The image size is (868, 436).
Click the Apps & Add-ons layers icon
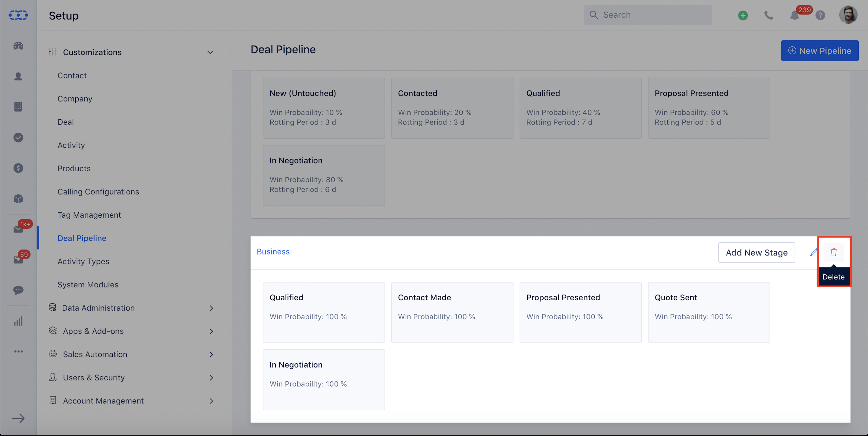[52, 330]
